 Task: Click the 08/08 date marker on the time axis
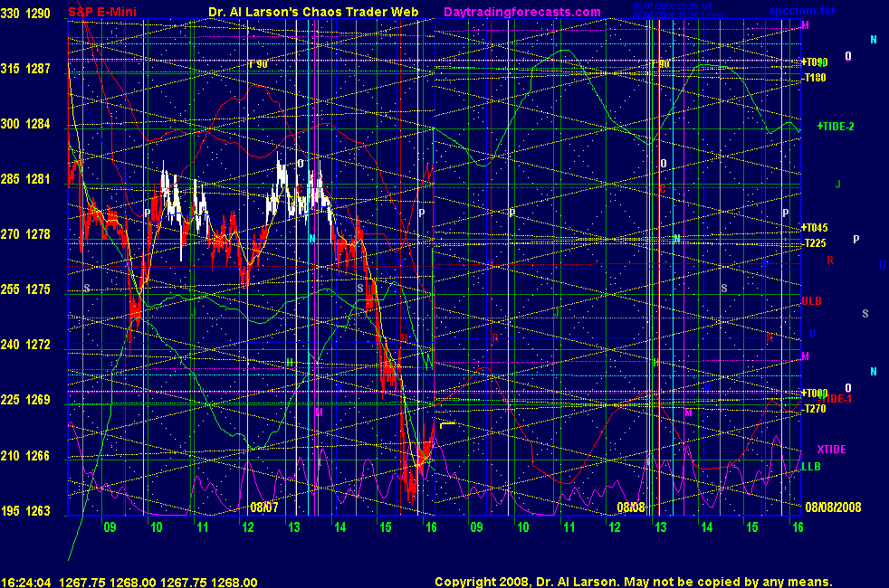coord(631,507)
